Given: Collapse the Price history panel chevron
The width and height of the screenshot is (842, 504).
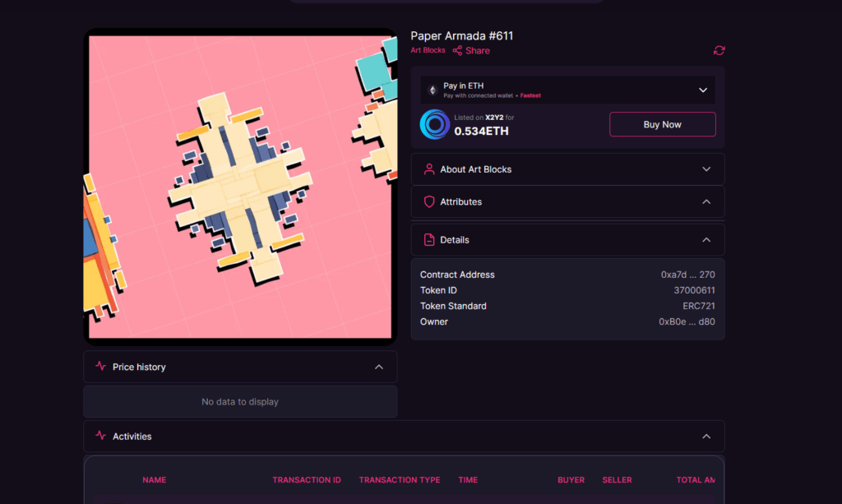Looking at the screenshot, I should coord(378,367).
